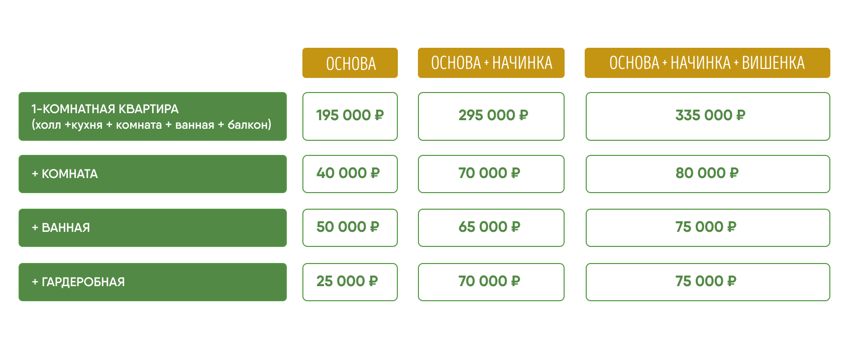The height and width of the screenshot is (349, 868).
Task: Click the 25 000 ₽ wardrobe price
Action: tap(350, 282)
